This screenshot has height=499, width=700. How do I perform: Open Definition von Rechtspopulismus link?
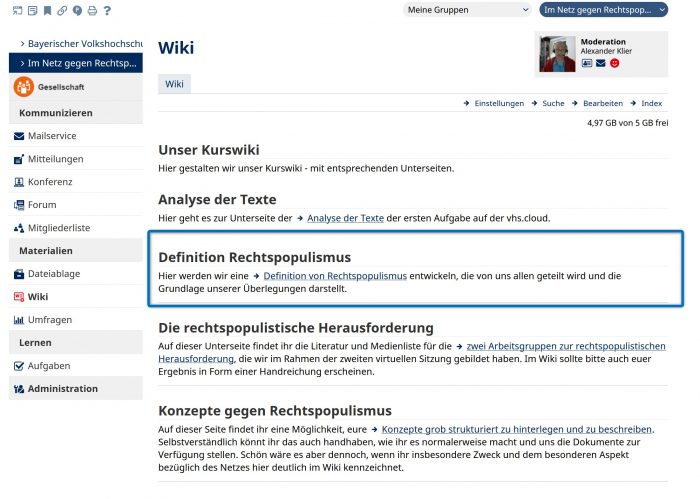(335, 275)
